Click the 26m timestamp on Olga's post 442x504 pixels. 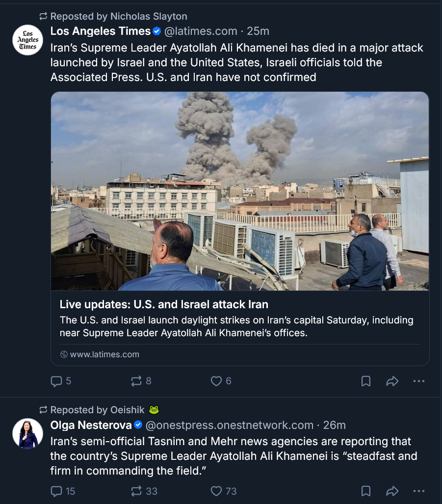click(335, 425)
